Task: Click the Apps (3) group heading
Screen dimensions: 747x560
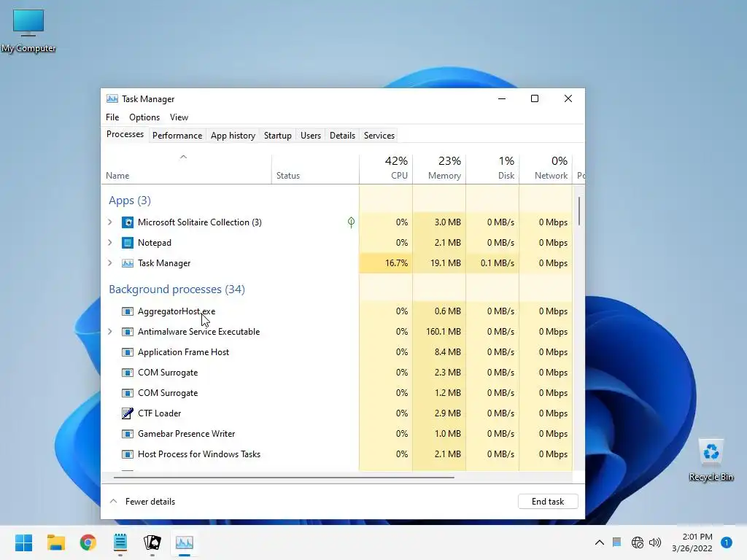Action: (130, 201)
